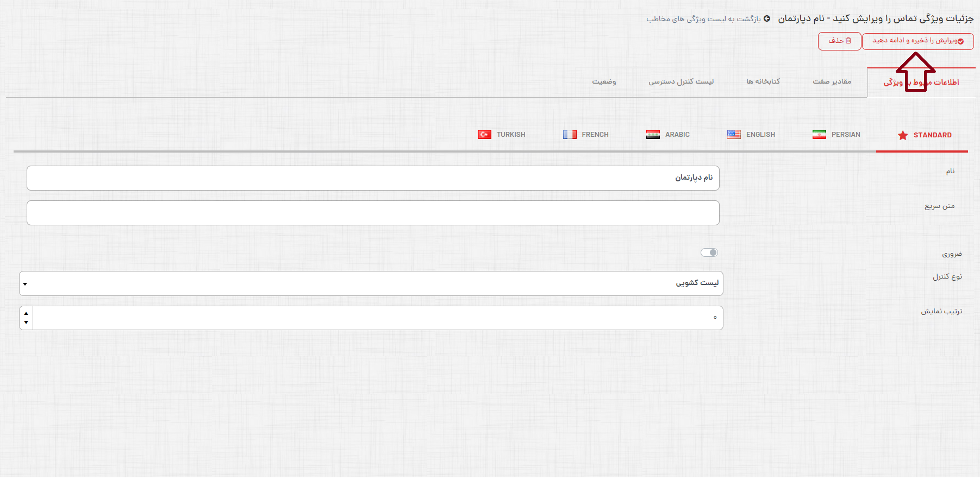Open the نوع کنترل dropdown list
The image size is (980, 480).
[x=371, y=283]
